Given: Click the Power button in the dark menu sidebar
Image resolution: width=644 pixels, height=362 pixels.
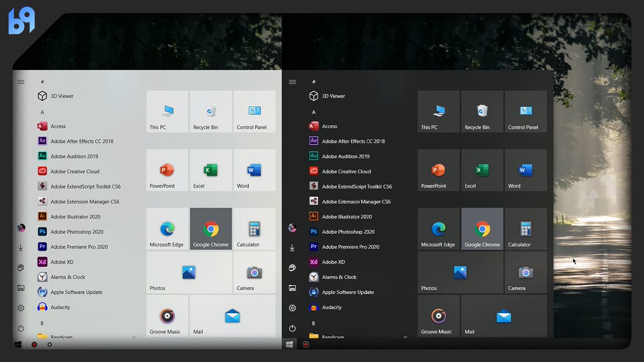Looking at the screenshot, I should pyautogui.click(x=292, y=328).
